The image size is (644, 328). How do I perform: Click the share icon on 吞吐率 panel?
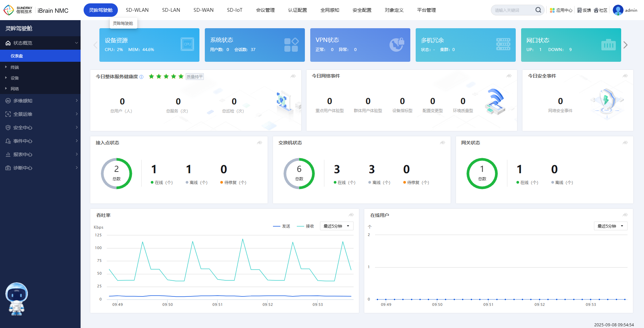(x=351, y=215)
